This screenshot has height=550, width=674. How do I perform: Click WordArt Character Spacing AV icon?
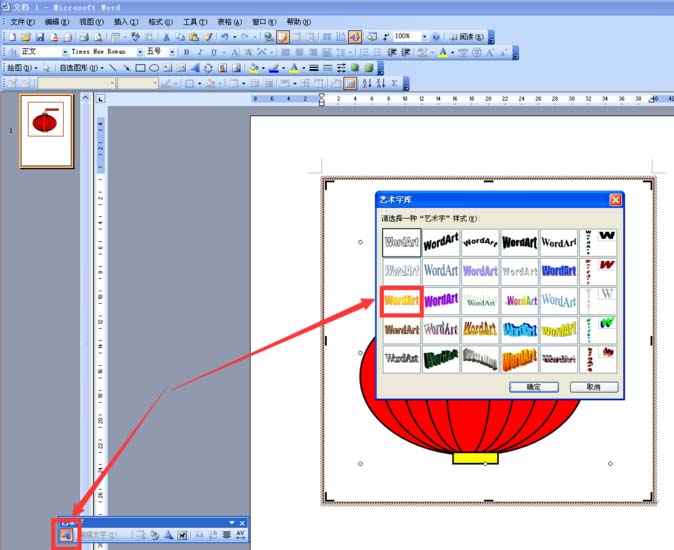[x=240, y=535]
